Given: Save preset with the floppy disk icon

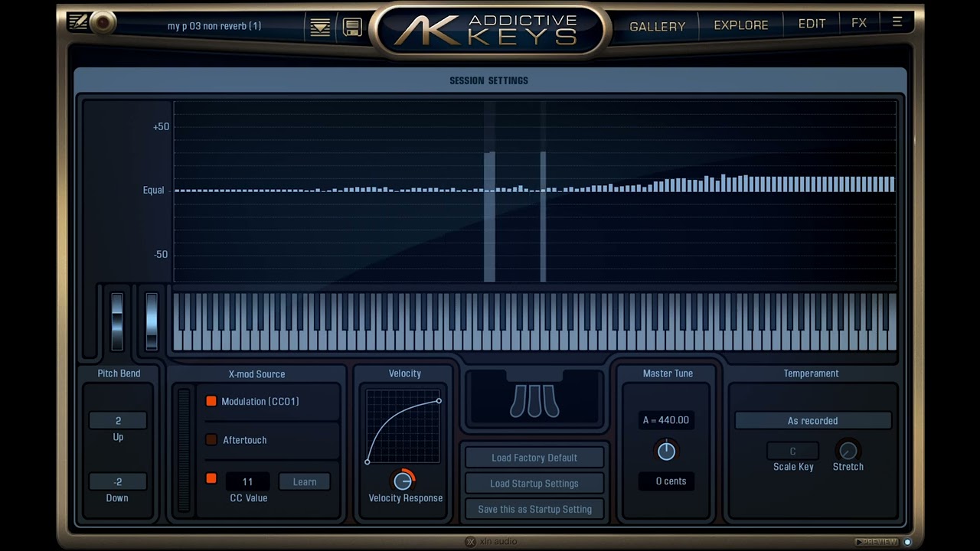Looking at the screenshot, I should tap(352, 27).
